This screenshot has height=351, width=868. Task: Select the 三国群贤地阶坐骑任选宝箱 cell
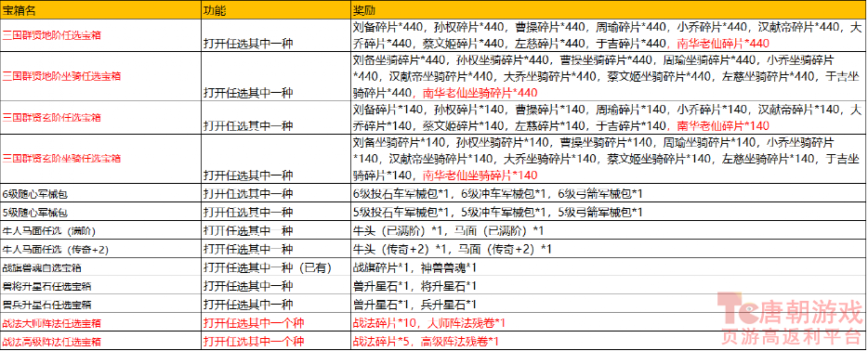pyautogui.click(x=100, y=76)
